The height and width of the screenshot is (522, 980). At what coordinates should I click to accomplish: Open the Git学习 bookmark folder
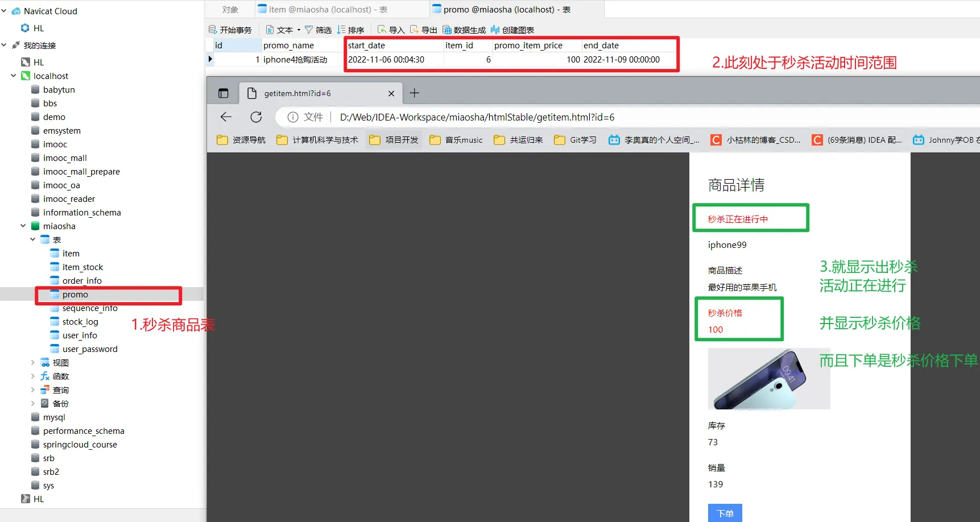[x=575, y=140]
